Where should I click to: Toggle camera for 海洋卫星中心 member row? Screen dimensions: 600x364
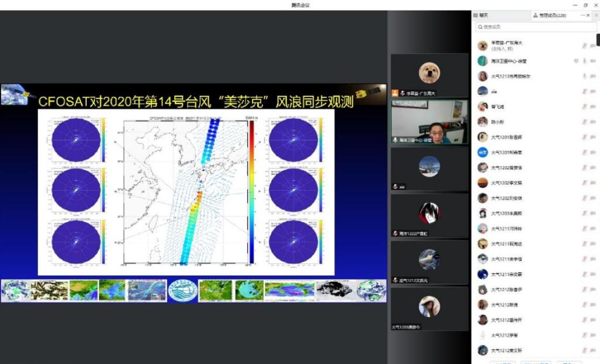click(x=593, y=61)
